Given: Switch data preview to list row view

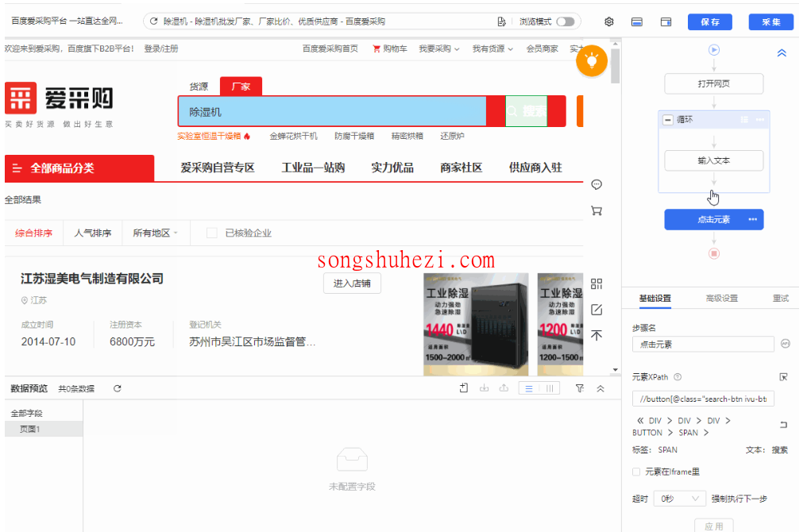Looking at the screenshot, I should 528,388.
